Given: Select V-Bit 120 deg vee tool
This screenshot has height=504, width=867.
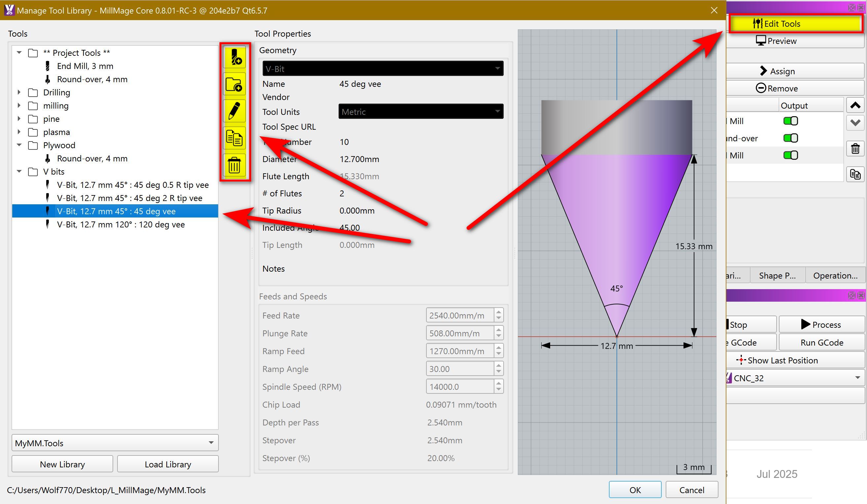Looking at the screenshot, I should point(121,225).
